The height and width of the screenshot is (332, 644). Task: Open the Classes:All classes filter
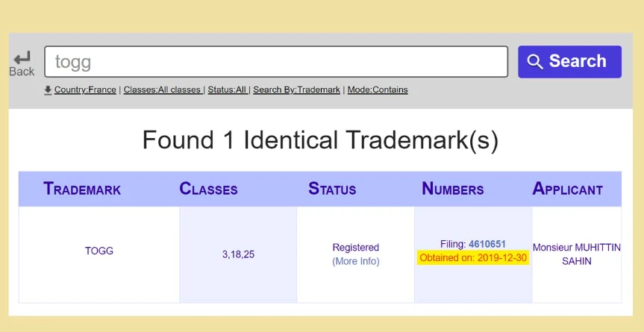click(x=162, y=90)
